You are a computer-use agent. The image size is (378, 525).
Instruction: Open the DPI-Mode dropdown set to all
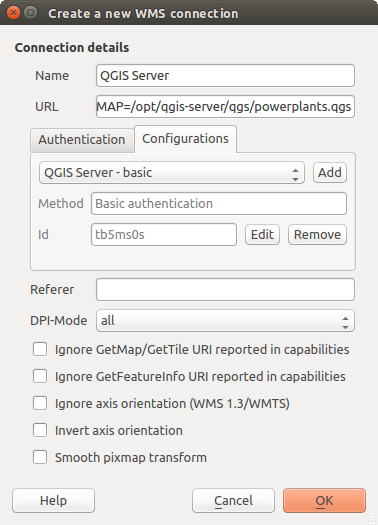pos(225,321)
